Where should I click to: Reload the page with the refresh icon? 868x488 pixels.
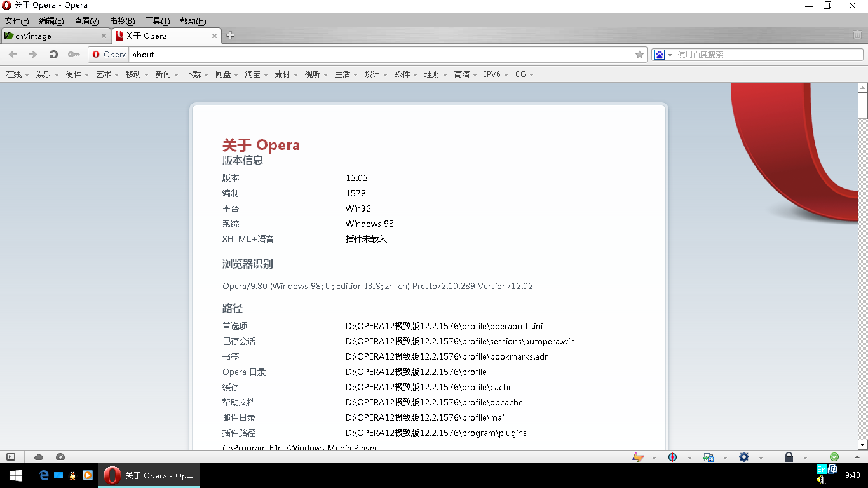point(53,55)
